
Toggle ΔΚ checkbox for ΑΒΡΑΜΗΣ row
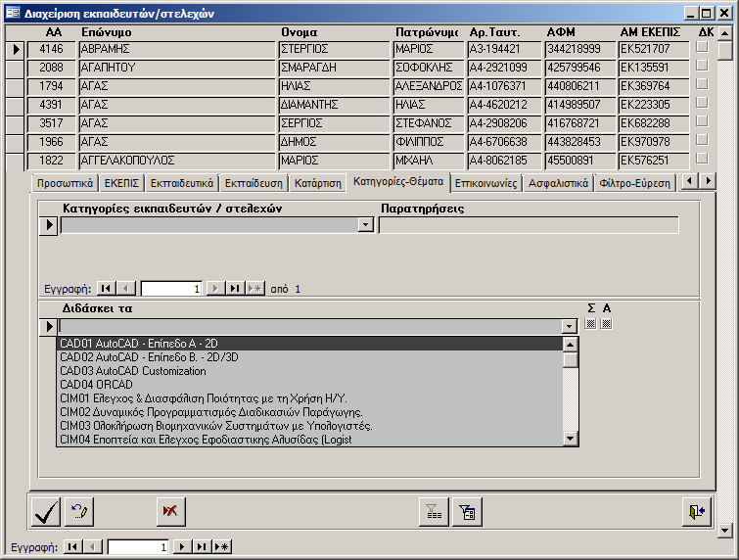pos(701,48)
